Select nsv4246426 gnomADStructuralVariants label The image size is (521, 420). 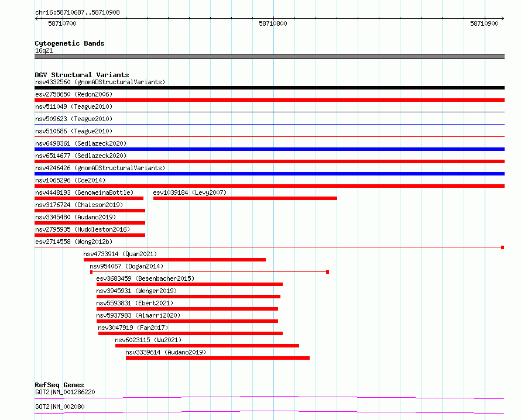(x=100, y=168)
